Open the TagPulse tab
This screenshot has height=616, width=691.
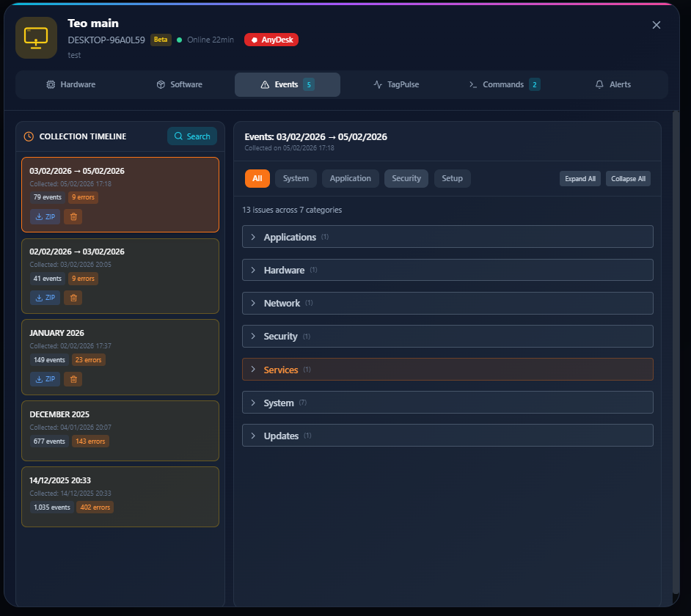[x=396, y=84]
